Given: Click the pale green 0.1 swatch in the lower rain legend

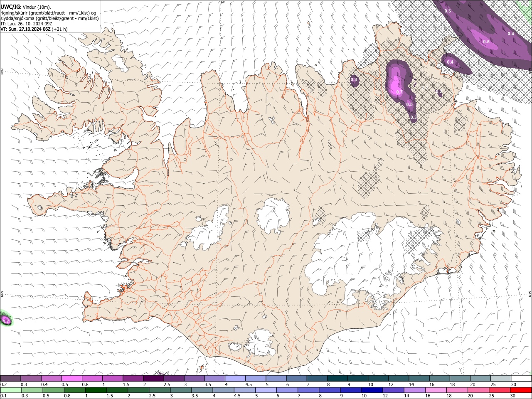Looking at the screenshot, I should click(10, 390).
